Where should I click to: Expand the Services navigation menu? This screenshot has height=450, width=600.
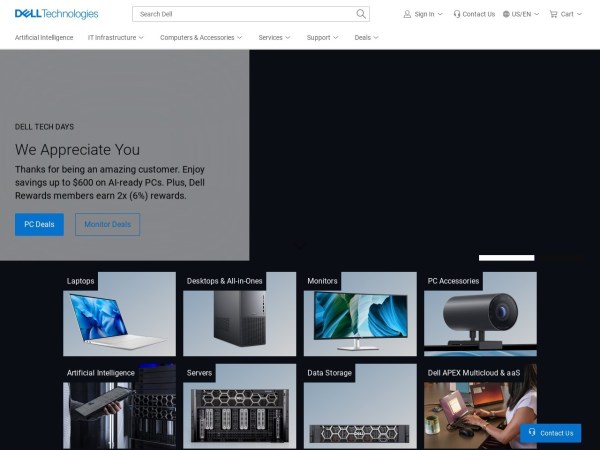(x=274, y=37)
